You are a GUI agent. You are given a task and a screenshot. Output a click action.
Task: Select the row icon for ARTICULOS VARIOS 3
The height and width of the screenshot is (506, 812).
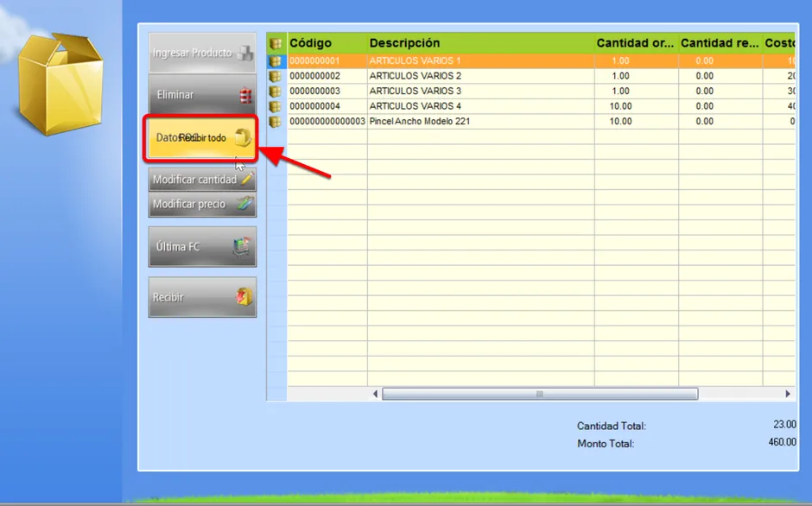click(276, 92)
